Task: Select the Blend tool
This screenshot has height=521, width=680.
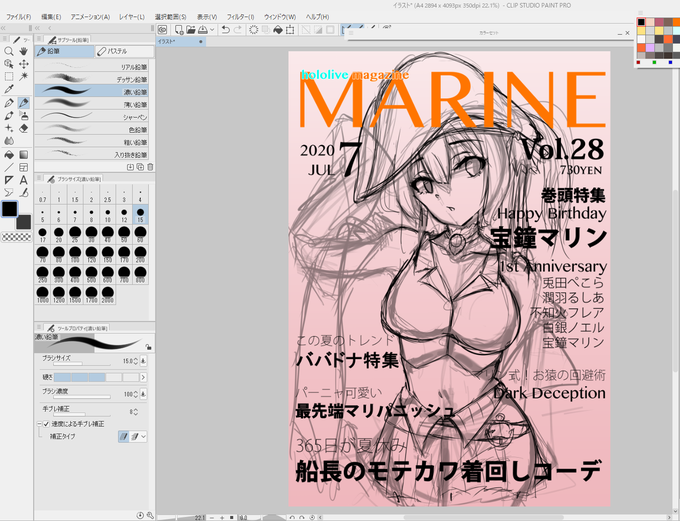Action: pos(8,141)
